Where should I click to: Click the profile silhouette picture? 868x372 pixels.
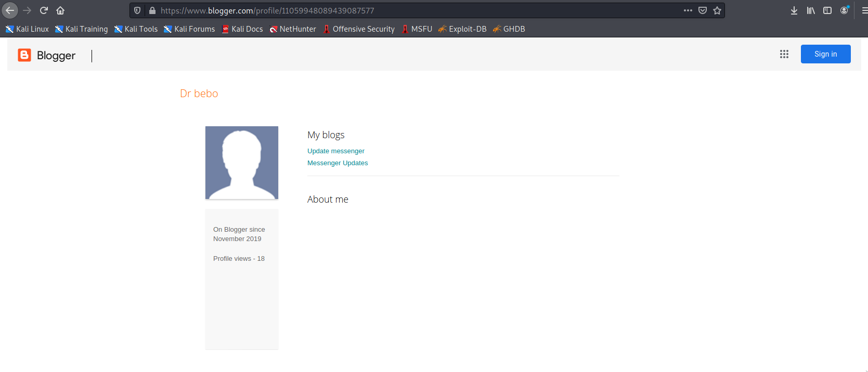tap(242, 163)
